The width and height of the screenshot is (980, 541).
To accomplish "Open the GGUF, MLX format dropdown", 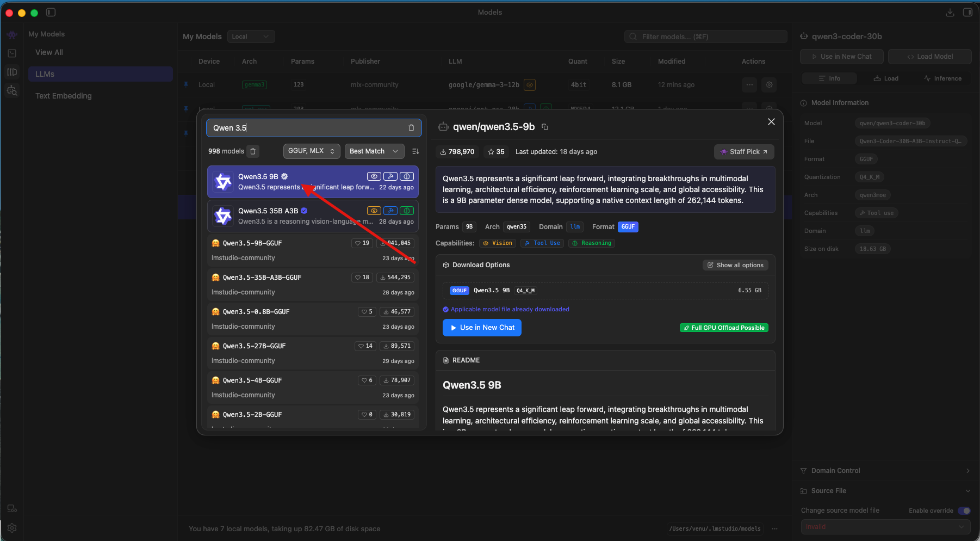I will (312, 151).
